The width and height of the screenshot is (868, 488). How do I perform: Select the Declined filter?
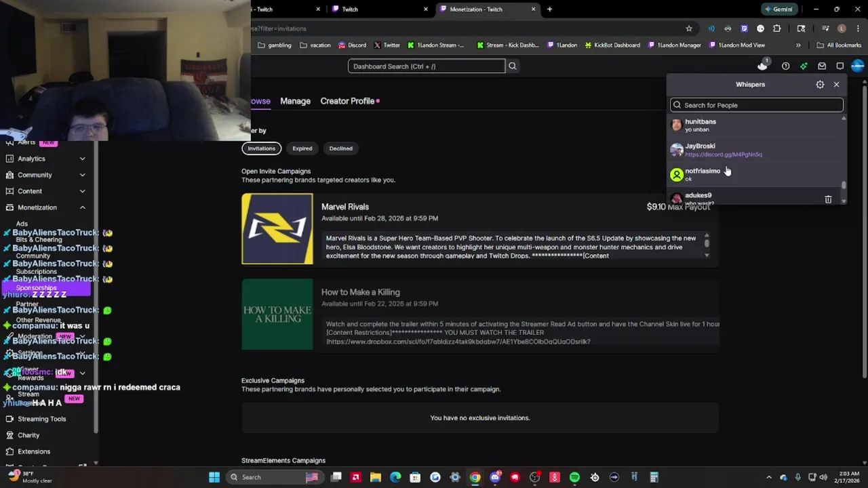point(340,148)
